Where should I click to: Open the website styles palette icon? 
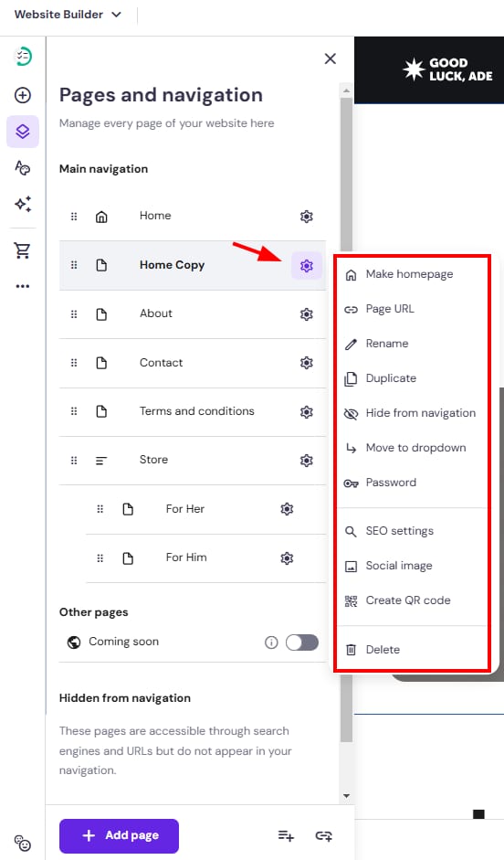[23, 168]
